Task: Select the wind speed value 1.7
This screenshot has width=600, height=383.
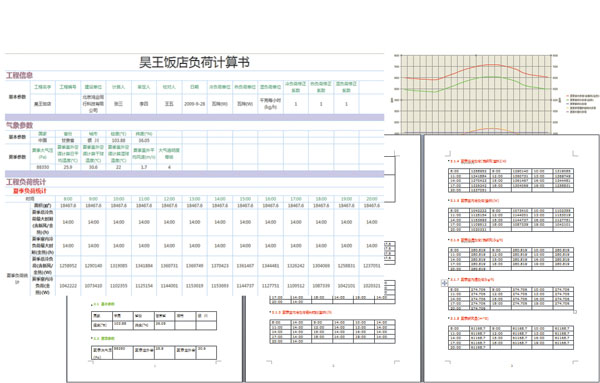Action: coord(144,167)
